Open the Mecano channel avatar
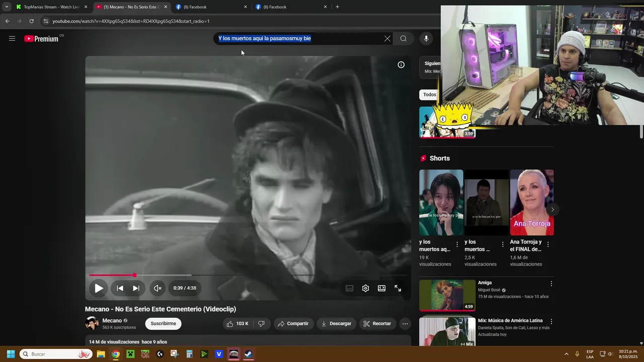Screen dimensions: 644x362 click(x=92, y=323)
